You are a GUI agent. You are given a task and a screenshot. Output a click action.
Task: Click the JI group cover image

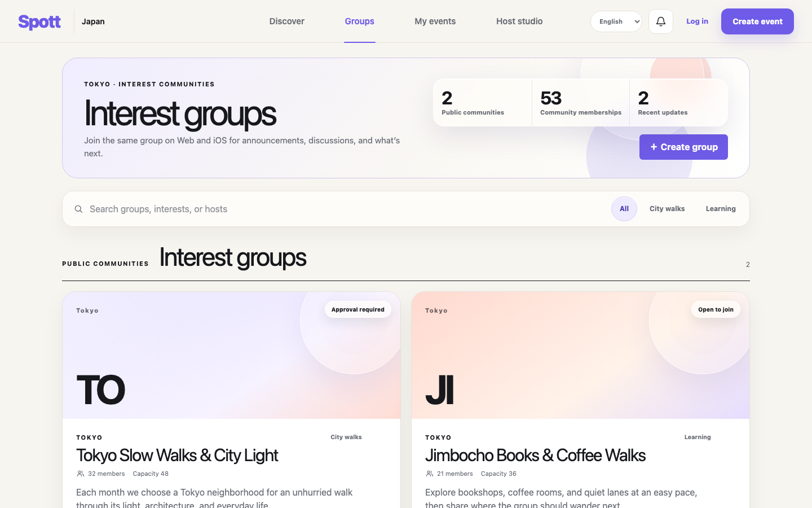point(580,355)
